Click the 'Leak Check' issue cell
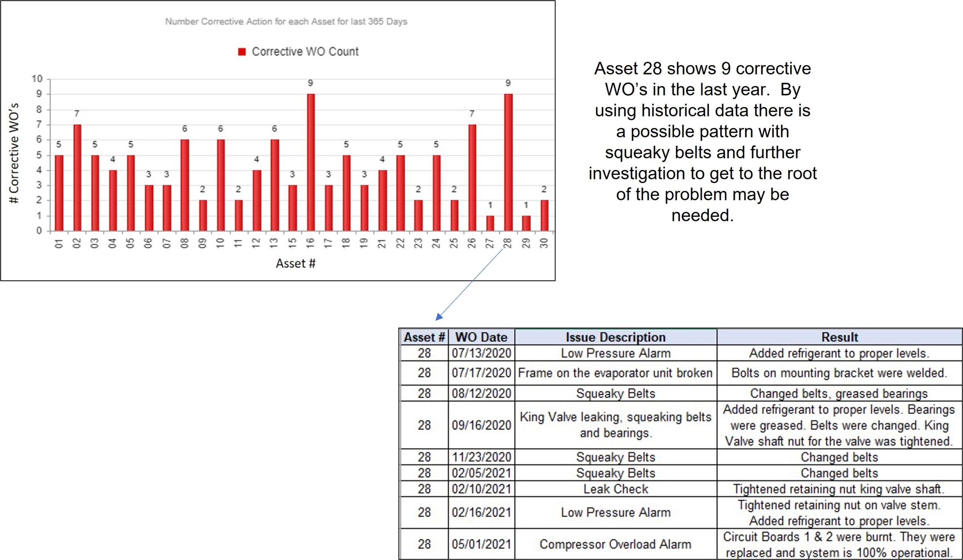Screen dimensions: 963x560 coord(616,489)
